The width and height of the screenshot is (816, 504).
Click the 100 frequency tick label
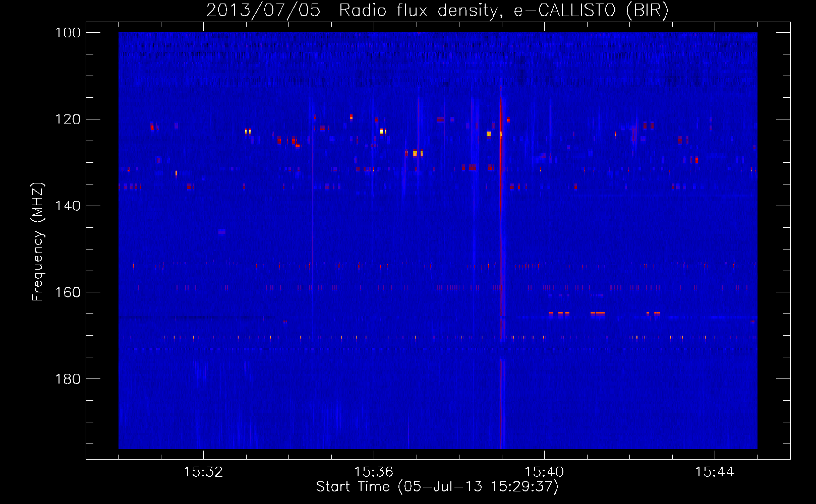(x=68, y=33)
